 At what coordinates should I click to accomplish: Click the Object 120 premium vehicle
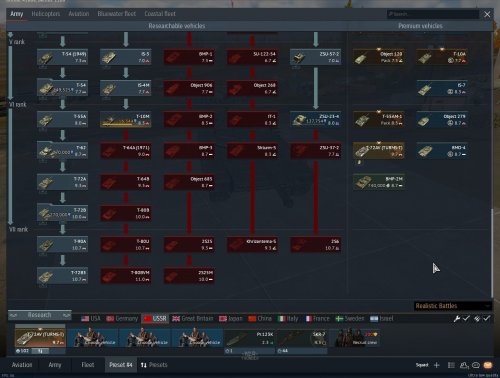click(x=379, y=57)
